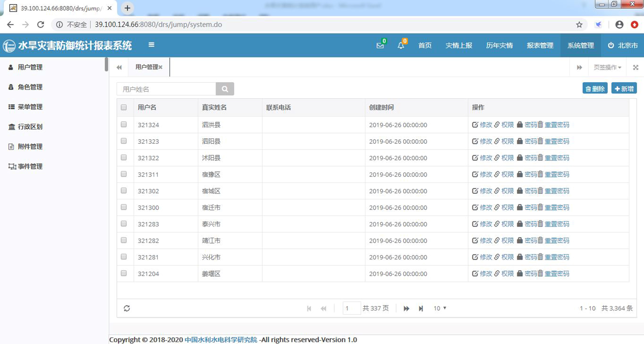Tick the checkbox for user 321324
644x344 pixels.
(x=124, y=124)
